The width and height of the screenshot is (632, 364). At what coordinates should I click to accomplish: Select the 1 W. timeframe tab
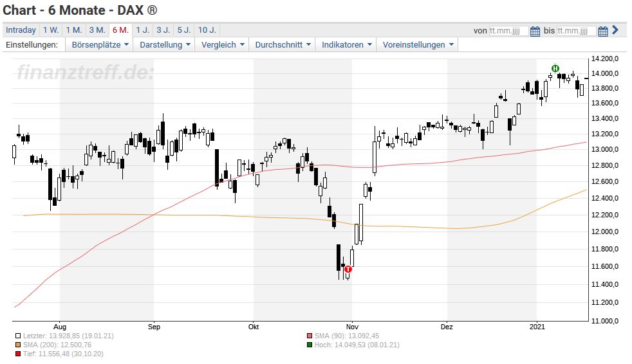tap(51, 30)
